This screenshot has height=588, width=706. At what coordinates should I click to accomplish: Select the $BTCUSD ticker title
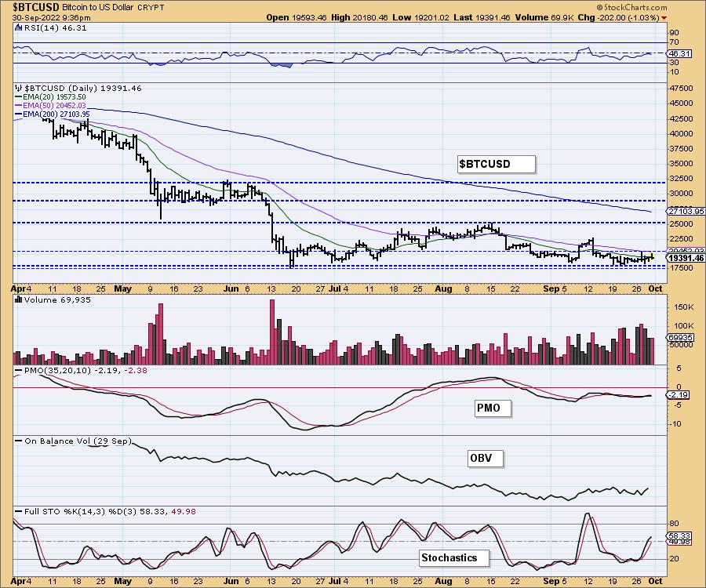[x=36, y=7]
